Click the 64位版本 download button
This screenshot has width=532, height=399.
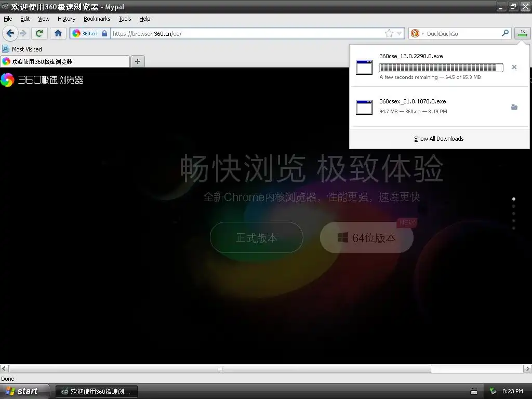coord(366,237)
